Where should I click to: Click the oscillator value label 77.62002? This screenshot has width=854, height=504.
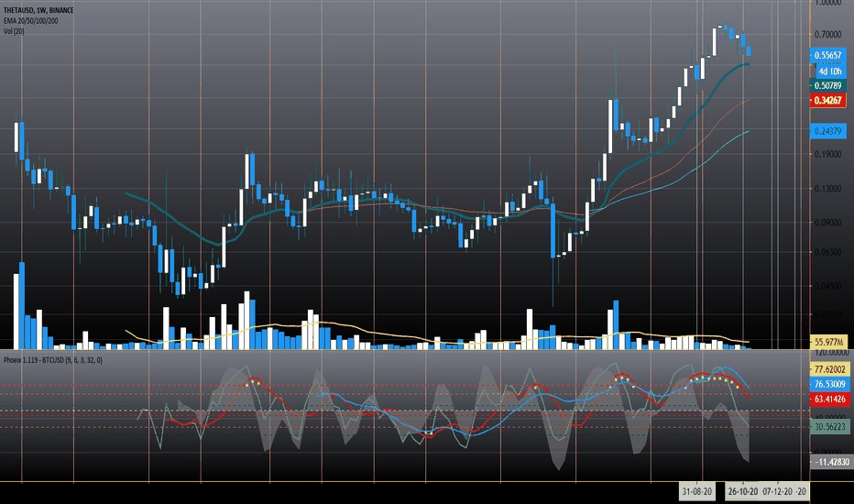click(x=829, y=369)
